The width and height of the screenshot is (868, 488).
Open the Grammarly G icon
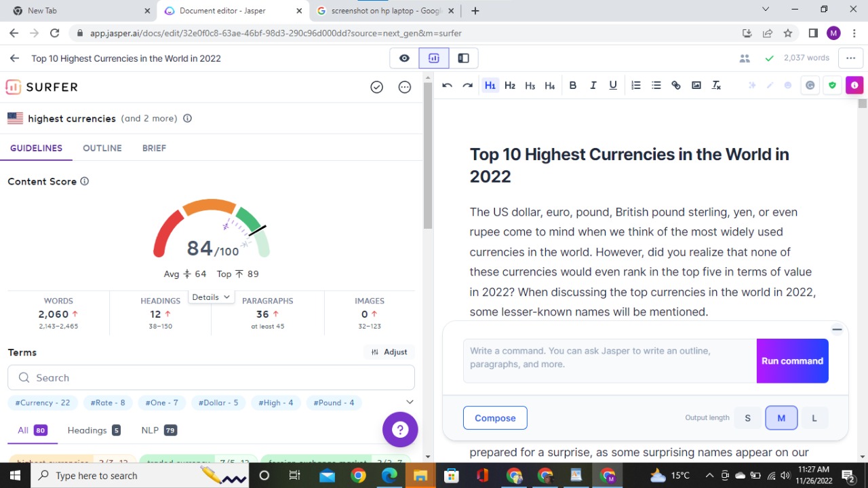coord(810,86)
